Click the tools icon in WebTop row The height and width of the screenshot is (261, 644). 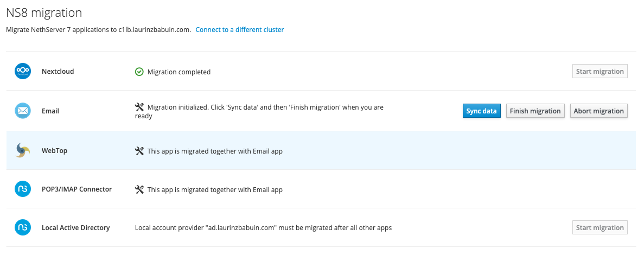pyautogui.click(x=139, y=151)
